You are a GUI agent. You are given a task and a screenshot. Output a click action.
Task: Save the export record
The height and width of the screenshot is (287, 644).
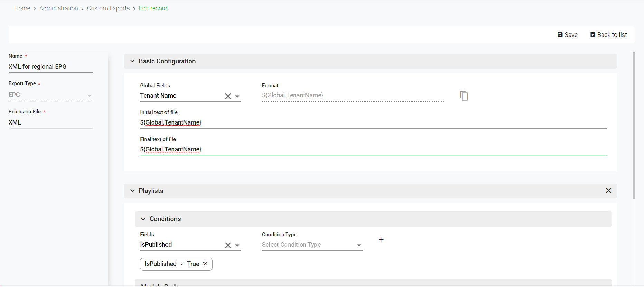point(567,35)
